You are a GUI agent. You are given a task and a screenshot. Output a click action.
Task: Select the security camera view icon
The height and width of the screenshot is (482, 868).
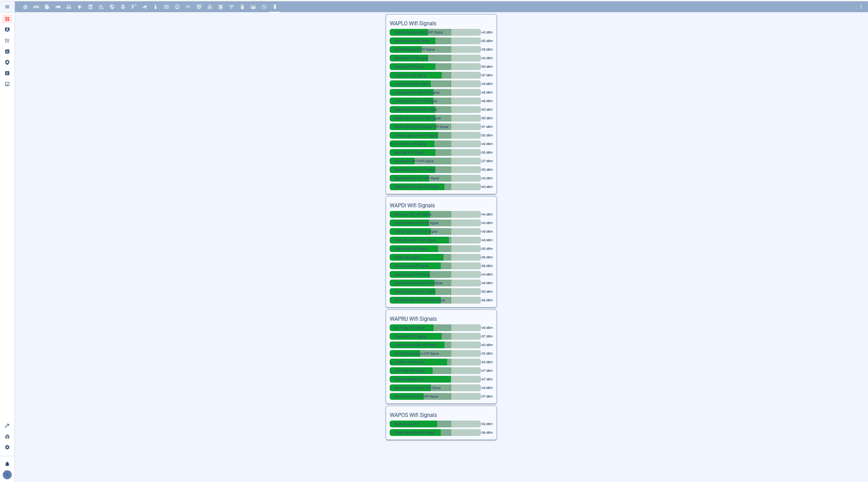pos(145,7)
